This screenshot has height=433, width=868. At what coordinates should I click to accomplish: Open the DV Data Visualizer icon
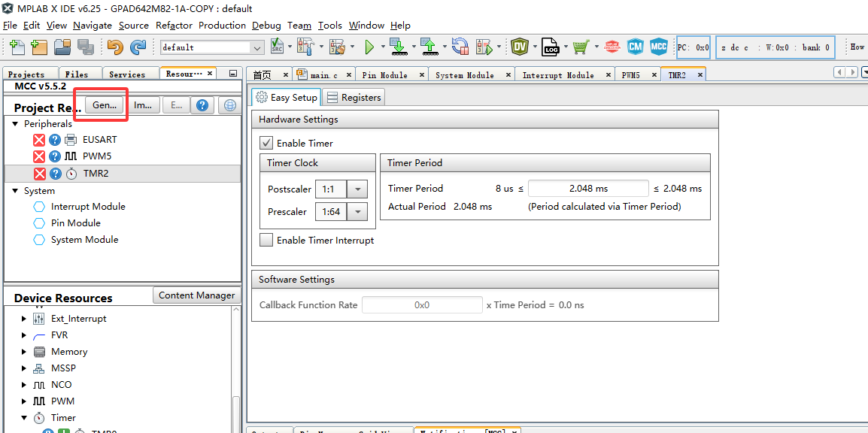519,47
